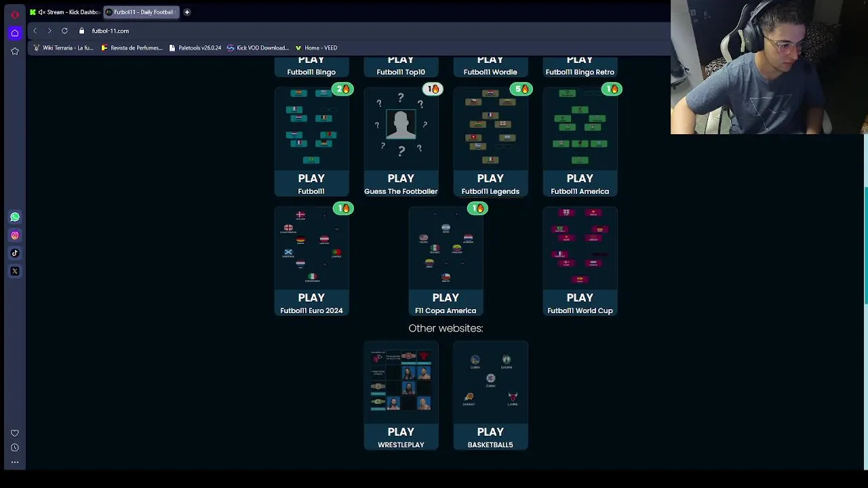The height and width of the screenshot is (488, 868).
Task: Click the BASKETBALL5 team logos thumbnail
Action: [x=490, y=382]
